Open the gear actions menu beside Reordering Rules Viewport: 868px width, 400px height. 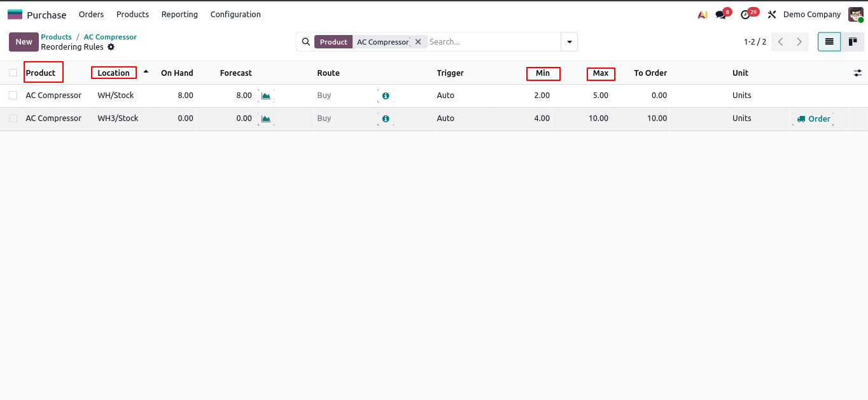coord(111,47)
